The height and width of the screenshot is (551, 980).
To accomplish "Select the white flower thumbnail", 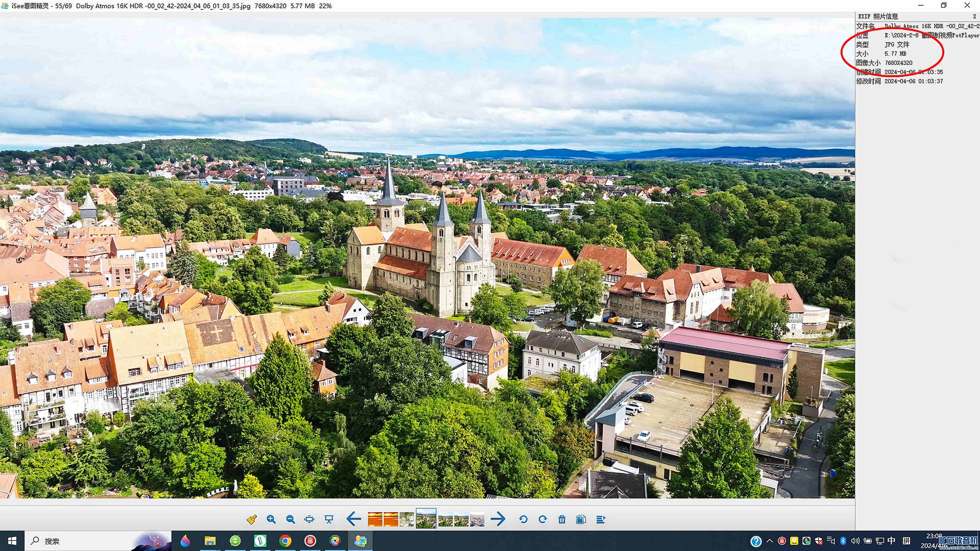I will [x=407, y=519].
